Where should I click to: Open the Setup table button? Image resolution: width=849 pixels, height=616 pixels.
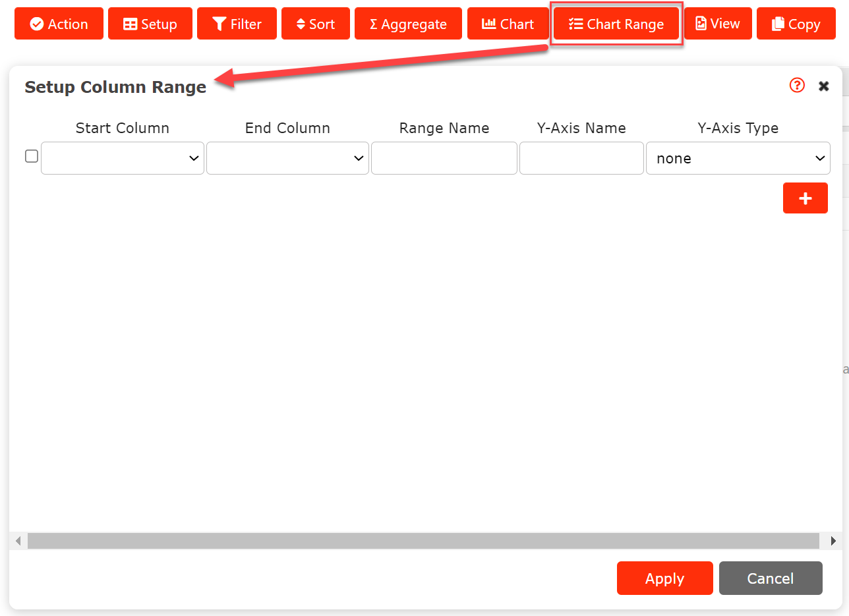[x=150, y=24]
